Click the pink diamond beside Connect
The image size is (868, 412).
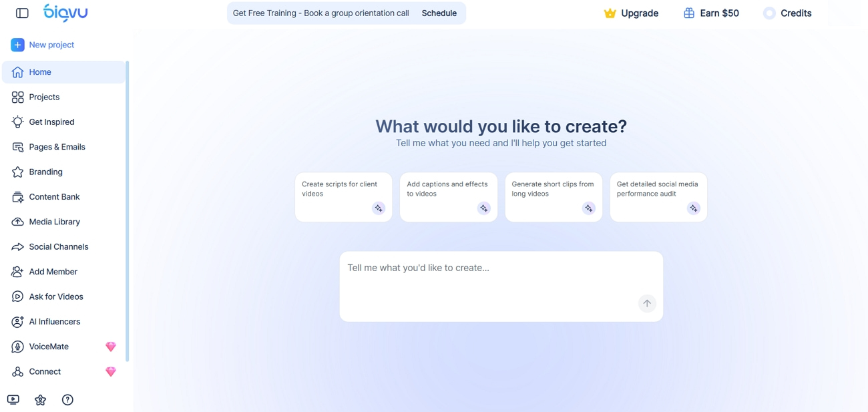point(111,371)
